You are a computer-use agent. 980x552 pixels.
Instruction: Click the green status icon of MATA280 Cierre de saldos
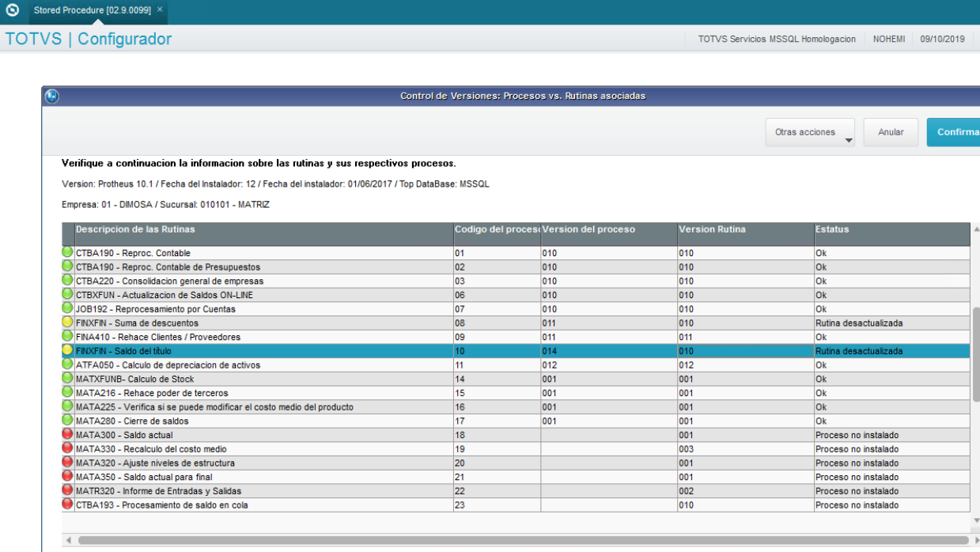(67, 421)
